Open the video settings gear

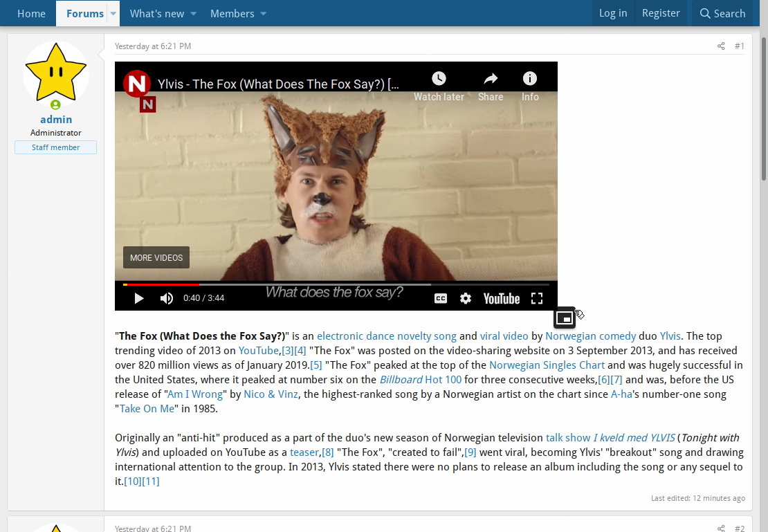click(466, 298)
